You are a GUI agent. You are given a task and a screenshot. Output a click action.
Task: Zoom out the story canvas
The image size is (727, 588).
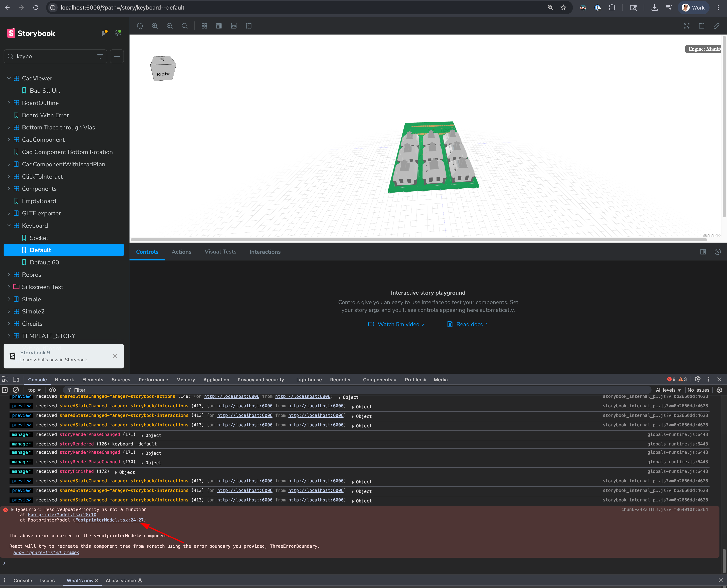coord(170,26)
